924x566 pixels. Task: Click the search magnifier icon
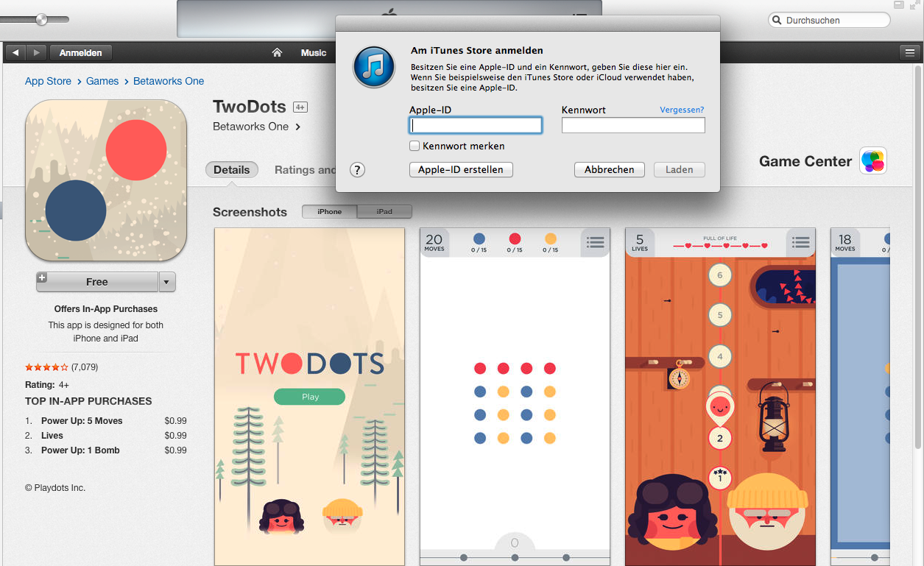[776, 21]
